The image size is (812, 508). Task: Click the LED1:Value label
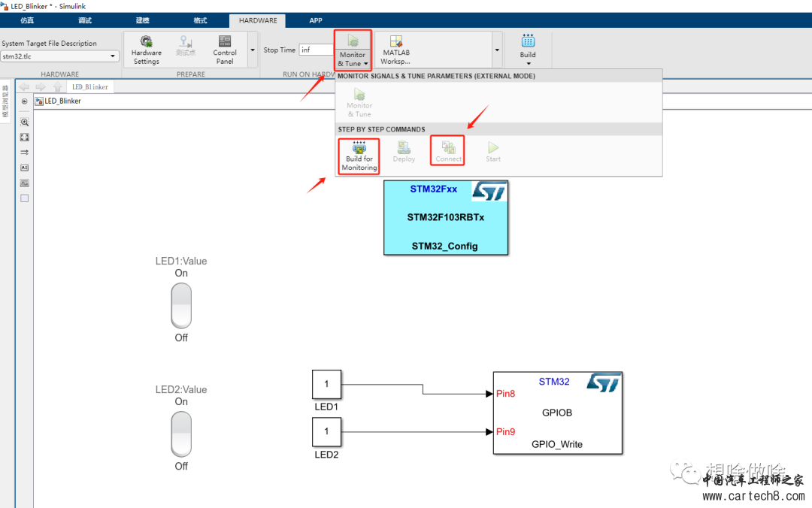[x=181, y=261]
